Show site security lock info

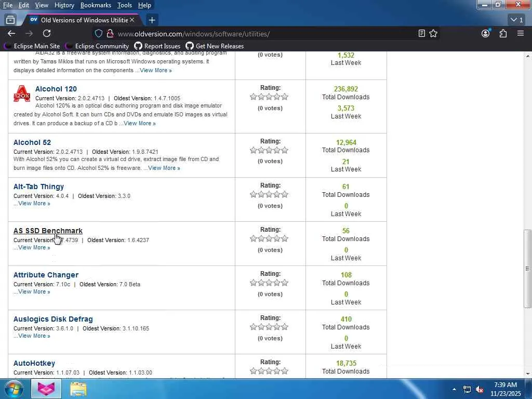point(110,34)
